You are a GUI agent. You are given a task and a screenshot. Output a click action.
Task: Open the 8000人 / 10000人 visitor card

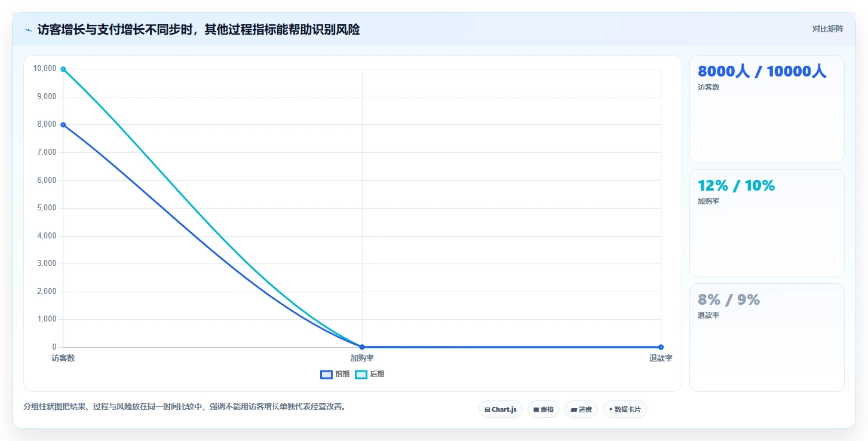tap(767, 109)
